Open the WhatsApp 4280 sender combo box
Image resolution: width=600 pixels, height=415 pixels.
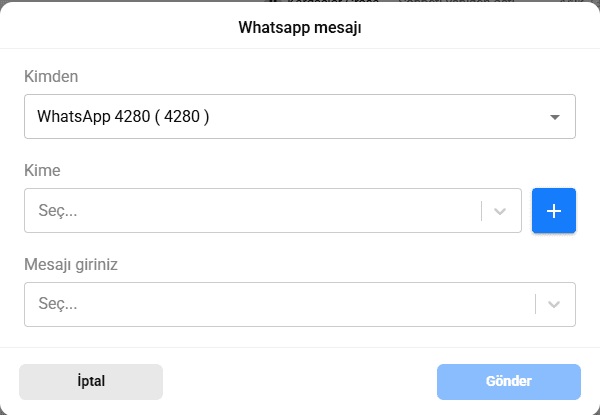tap(299, 116)
